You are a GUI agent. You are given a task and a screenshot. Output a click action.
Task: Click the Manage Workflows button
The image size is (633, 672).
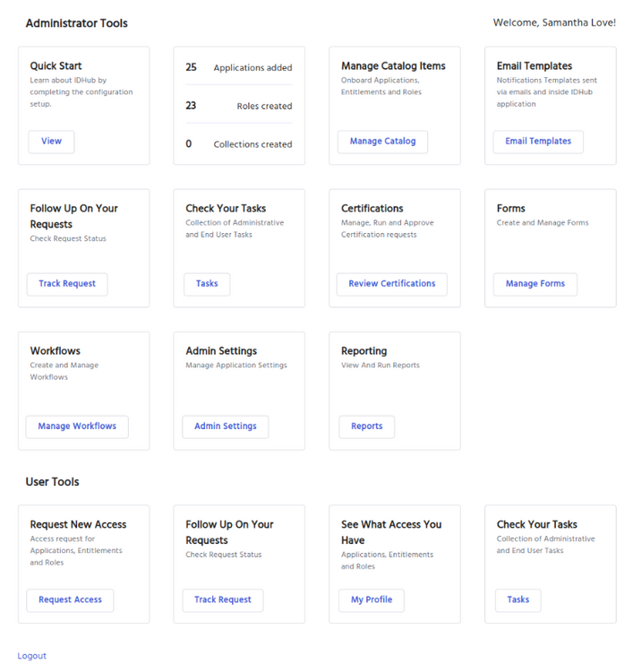[x=77, y=426]
